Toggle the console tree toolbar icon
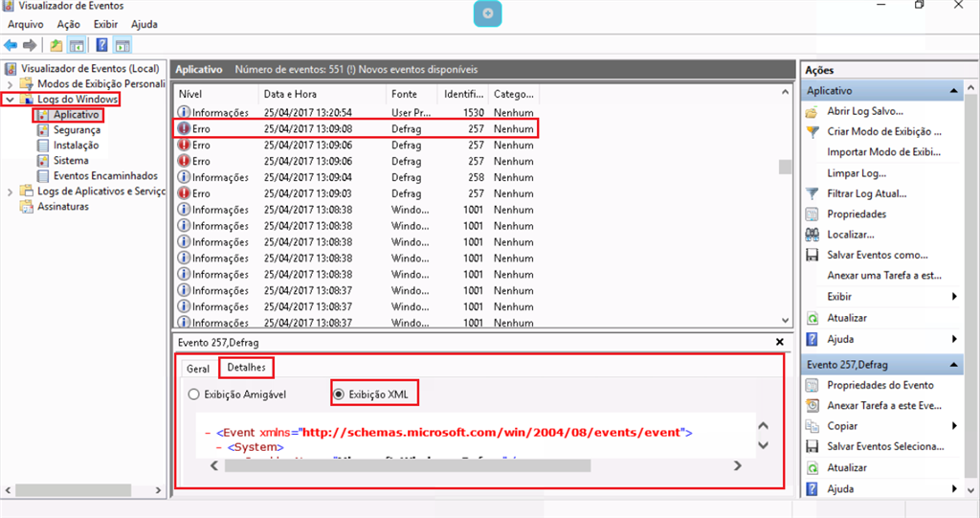This screenshot has width=980, height=518. pyautogui.click(x=77, y=45)
